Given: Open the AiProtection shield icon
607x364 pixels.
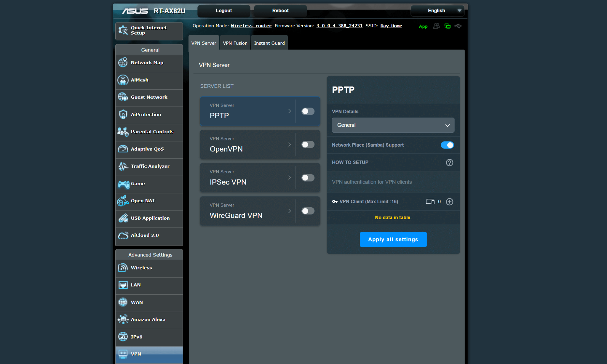Looking at the screenshot, I should coord(123,114).
